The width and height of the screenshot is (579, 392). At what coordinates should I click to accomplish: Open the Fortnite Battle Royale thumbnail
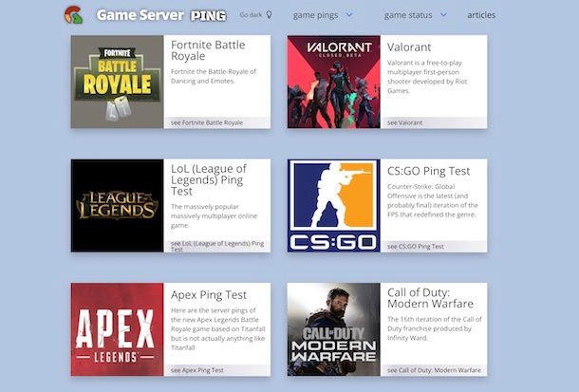tap(117, 82)
